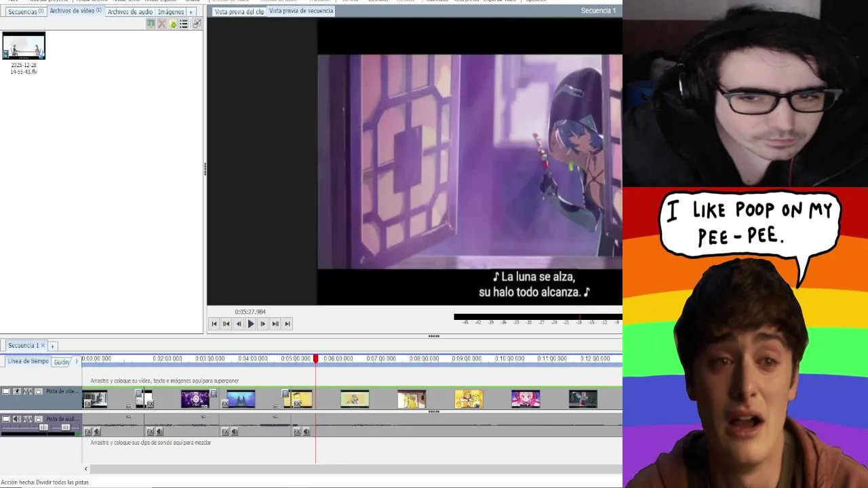Open the effects icon on the audio track header
The image size is (868, 488).
click(x=28, y=419)
